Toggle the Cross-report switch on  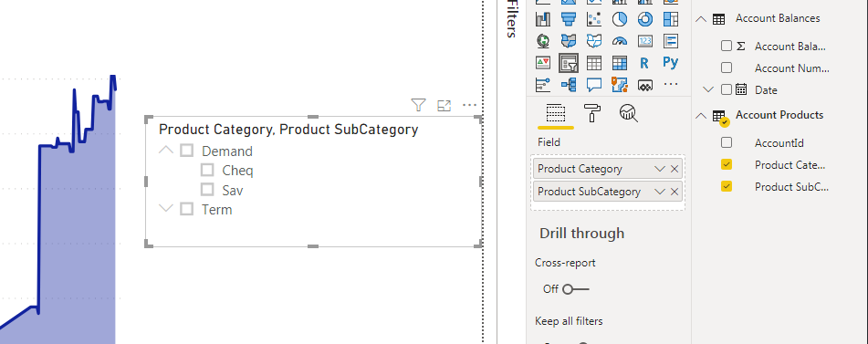tap(576, 289)
